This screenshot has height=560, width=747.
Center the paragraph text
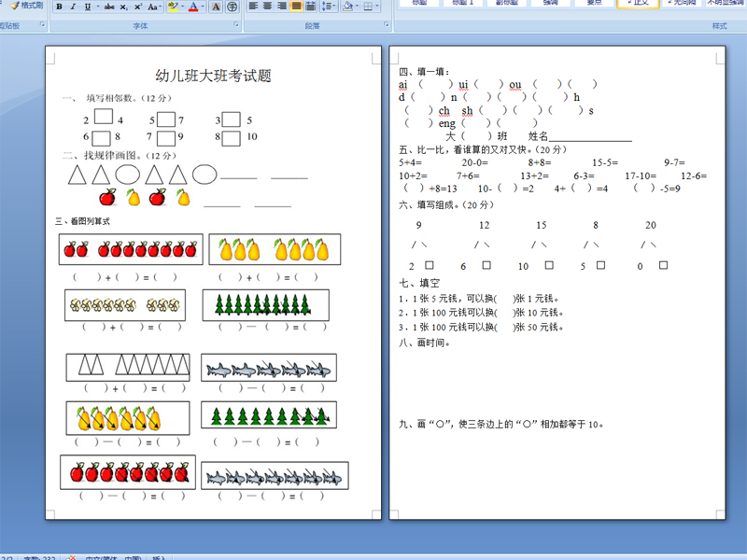point(267,6)
